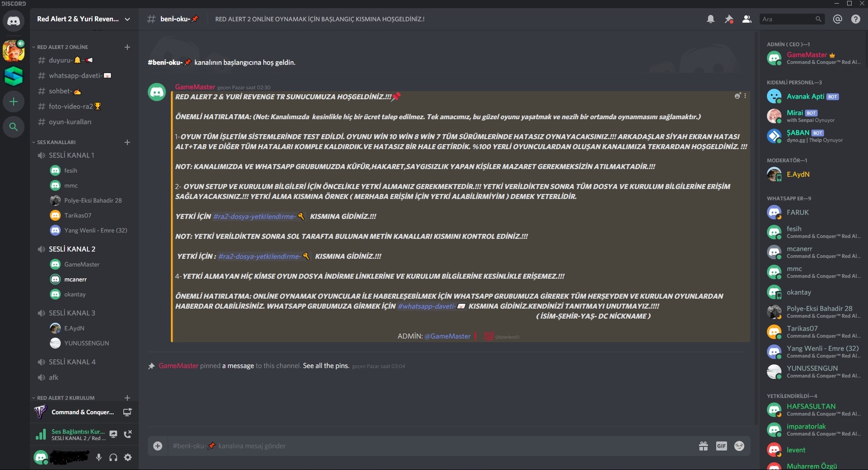The image size is (868, 470).
Task: Deafen using the headphones icon
Action: pos(113,457)
